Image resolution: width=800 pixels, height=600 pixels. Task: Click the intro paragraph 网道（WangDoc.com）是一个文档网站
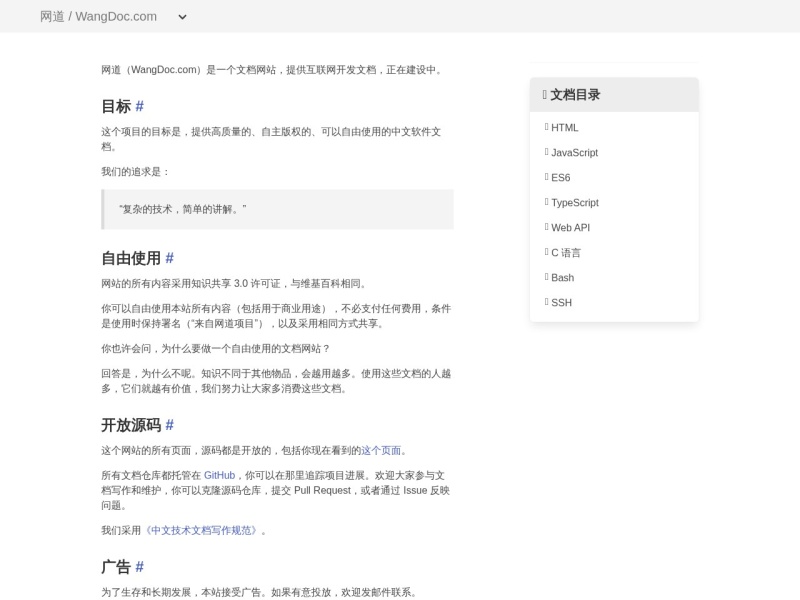point(272,70)
